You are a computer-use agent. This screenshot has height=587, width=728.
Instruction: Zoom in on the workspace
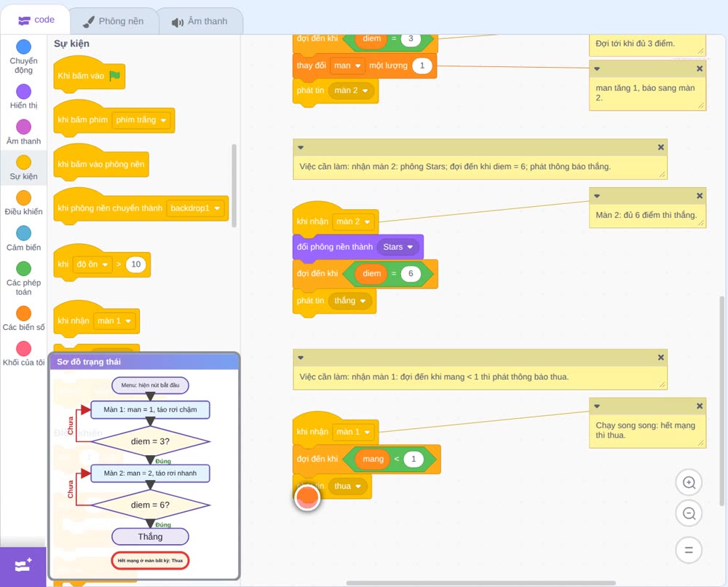pyautogui.click(x=689, y=483)
